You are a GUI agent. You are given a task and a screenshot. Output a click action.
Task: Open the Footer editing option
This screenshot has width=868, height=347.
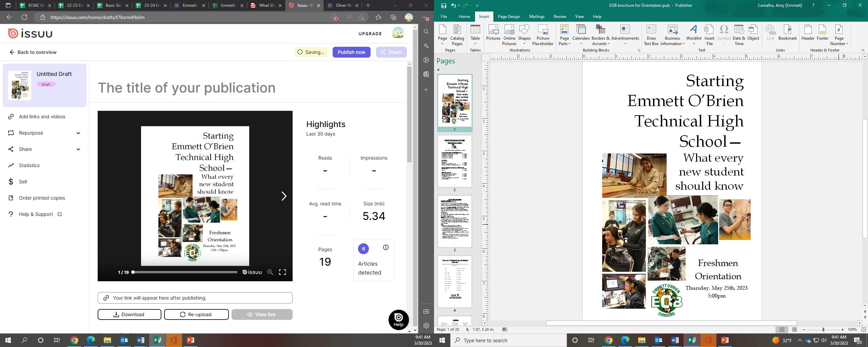click(822, 33)
